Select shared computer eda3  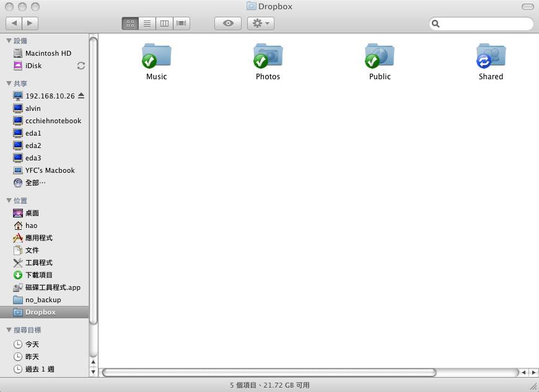45,158
